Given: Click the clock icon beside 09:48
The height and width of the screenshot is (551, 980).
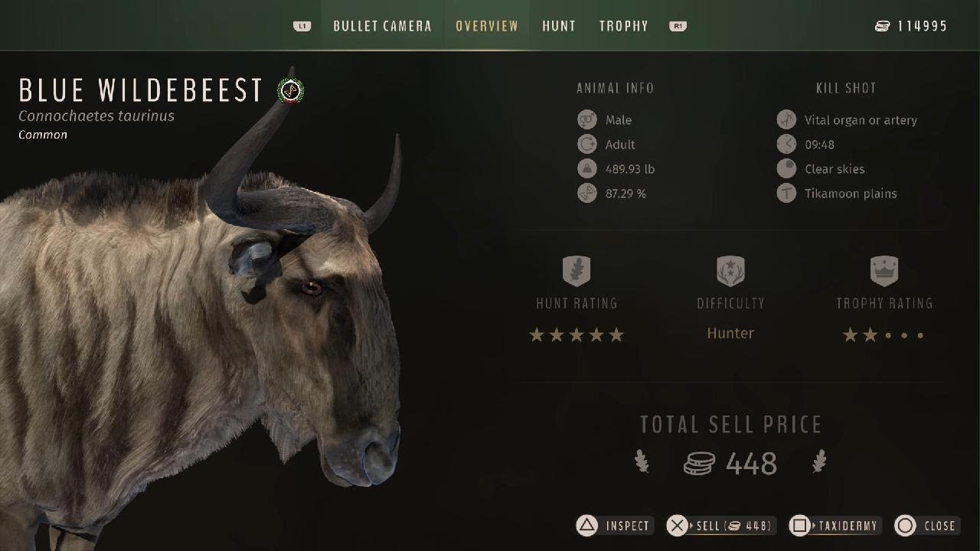Looking at the screenshot, I should (x=786, y=144).
